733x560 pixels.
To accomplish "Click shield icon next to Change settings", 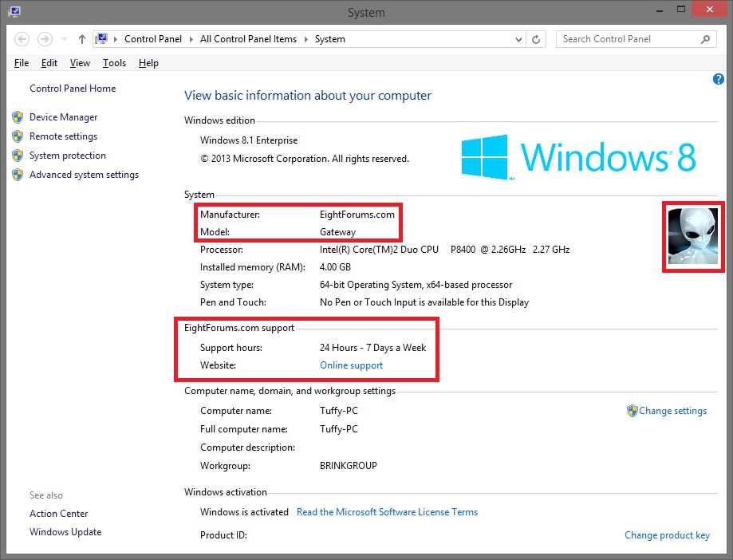I will [x=632, y=411].
